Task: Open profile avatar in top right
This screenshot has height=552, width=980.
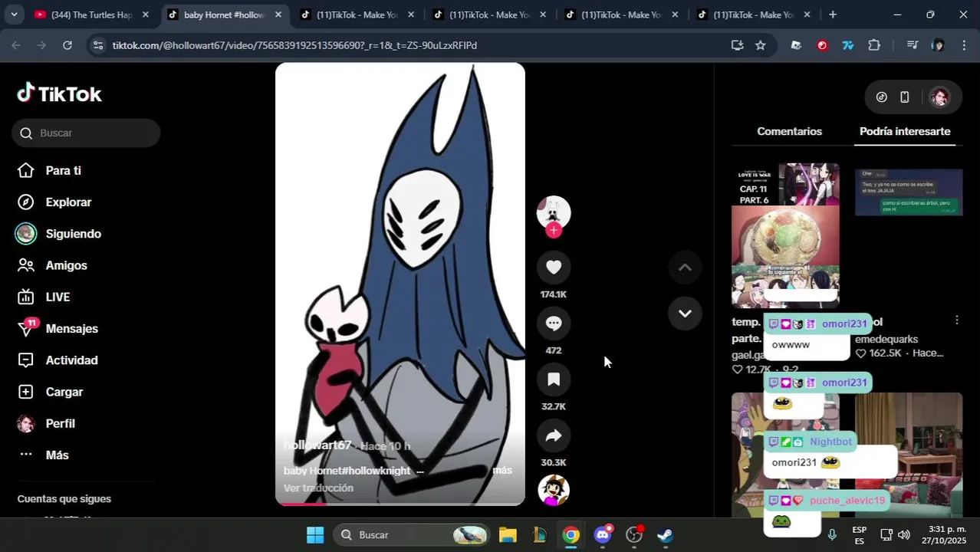Action: [939, 97]
